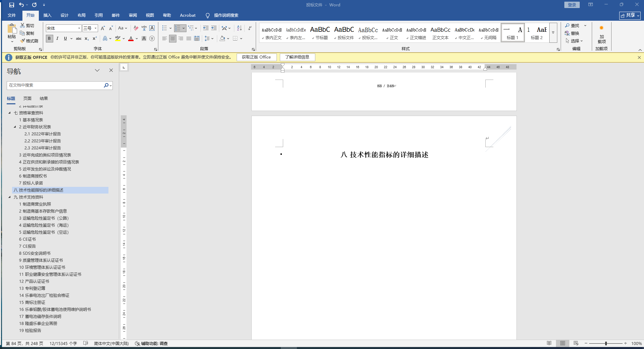The width and height of the screenshot is (644, 349).
Task: Click the Paste clipboard icon
Action: click(12, 29)
